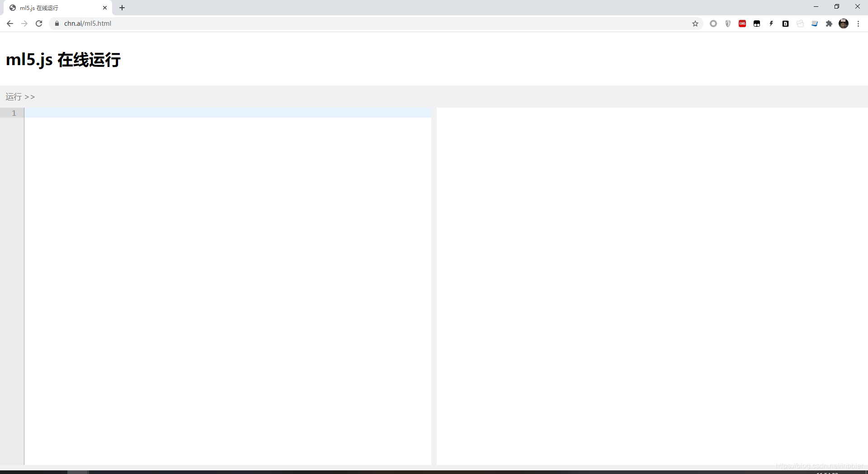Image resolution: width=868 pixels, height=474 pixels.
Task: Open the Chrome three-dot menu
Action: pyautogui.click(x=858, y=24)
